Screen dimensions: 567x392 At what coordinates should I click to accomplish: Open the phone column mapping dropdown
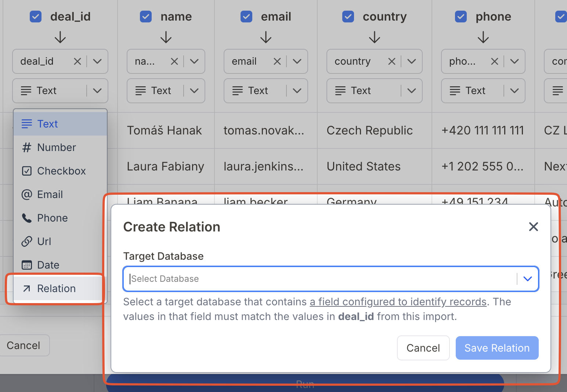click(x=514, y=61)
